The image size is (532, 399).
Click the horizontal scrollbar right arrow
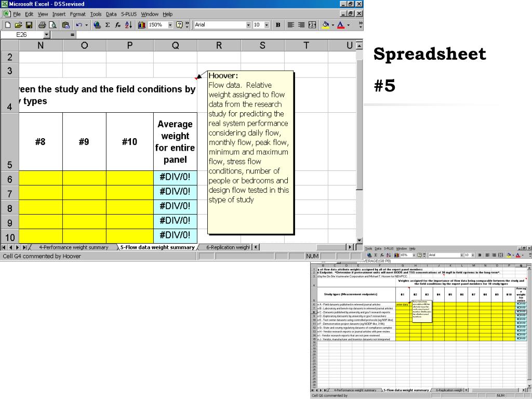[x=351, y=247]
